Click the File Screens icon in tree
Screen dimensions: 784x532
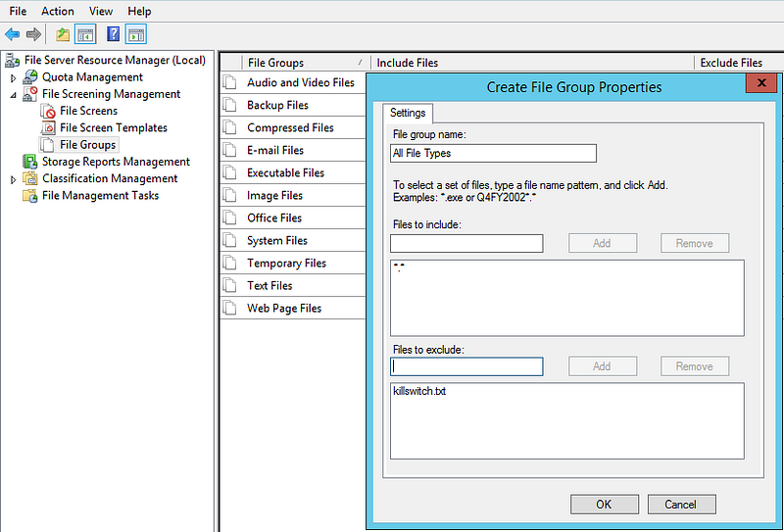(x=48, y=111)
